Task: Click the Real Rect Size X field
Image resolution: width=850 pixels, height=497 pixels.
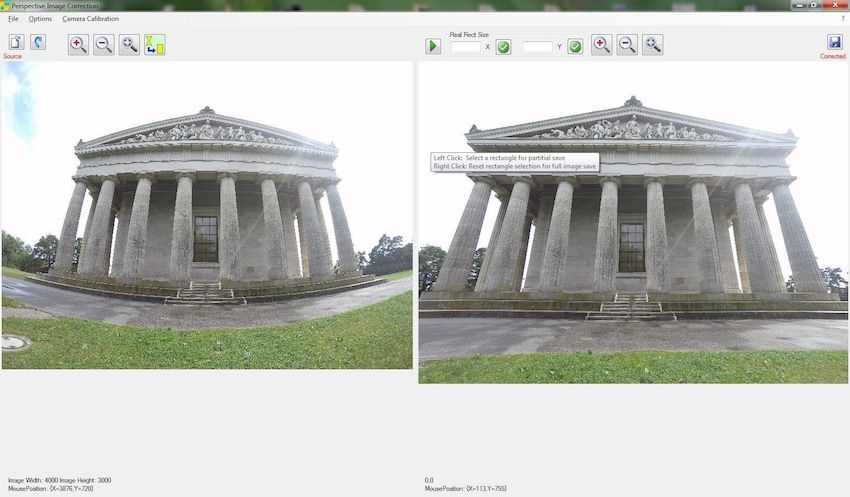Action: tap(466, 47)
